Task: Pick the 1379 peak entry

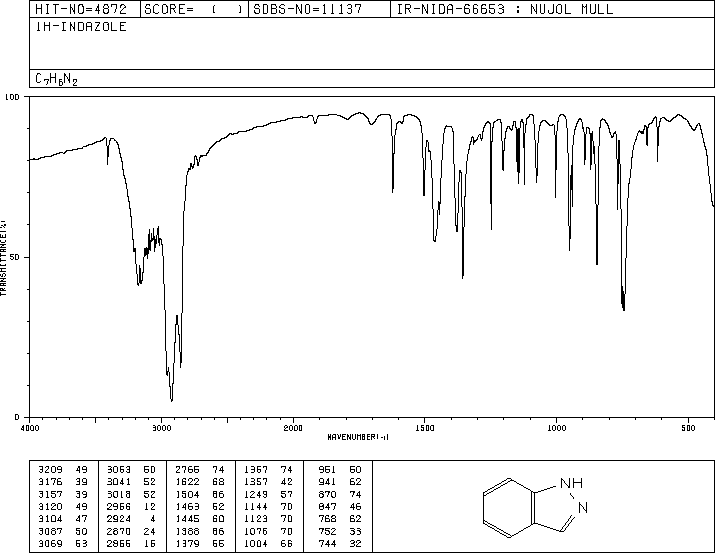Action: tap(187, 543)
